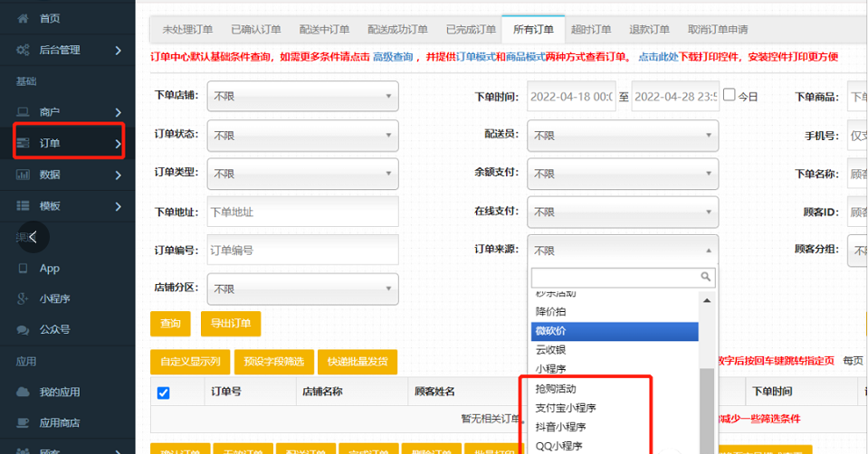
Task: Click the 下单地址 input field
Action: (302, 212)
